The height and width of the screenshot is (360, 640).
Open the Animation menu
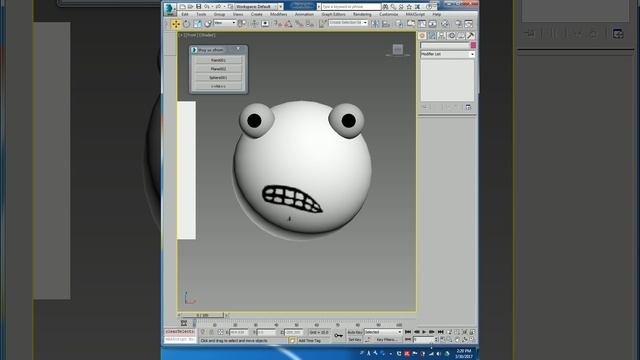pos(304,14)
